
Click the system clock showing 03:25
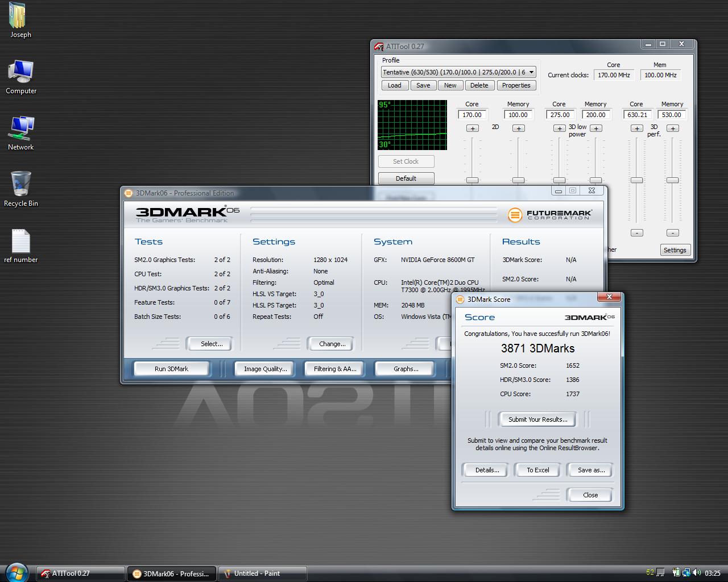pyautogui.click(x=713, y=573)
